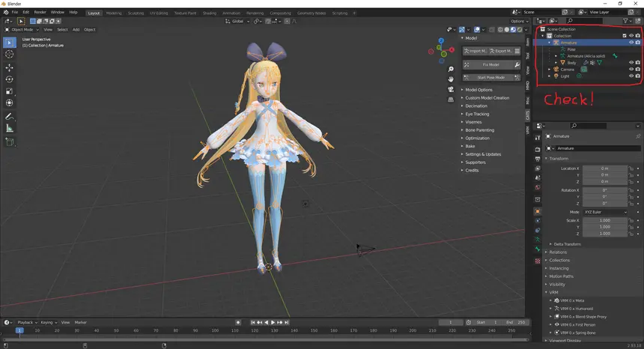Expand Custom Model Creation panel

click(487, 97)
